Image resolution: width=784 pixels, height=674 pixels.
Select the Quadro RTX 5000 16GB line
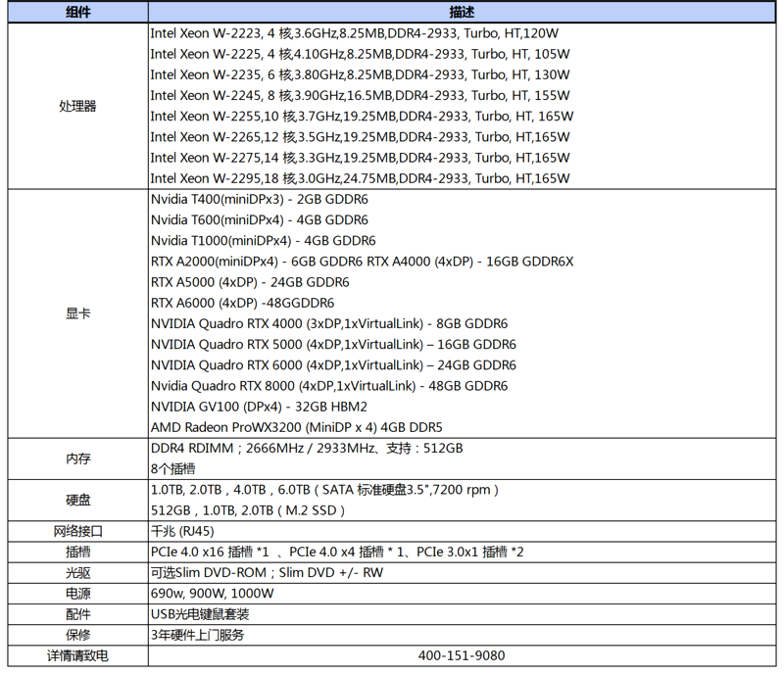coord(333,345)
